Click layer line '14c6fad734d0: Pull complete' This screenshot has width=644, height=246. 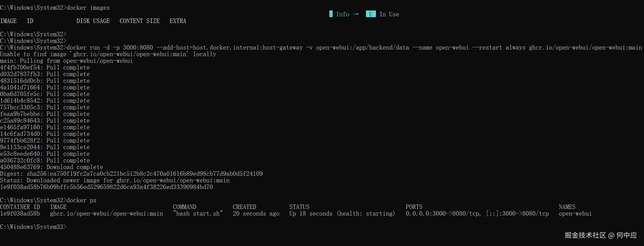(45, 134)
